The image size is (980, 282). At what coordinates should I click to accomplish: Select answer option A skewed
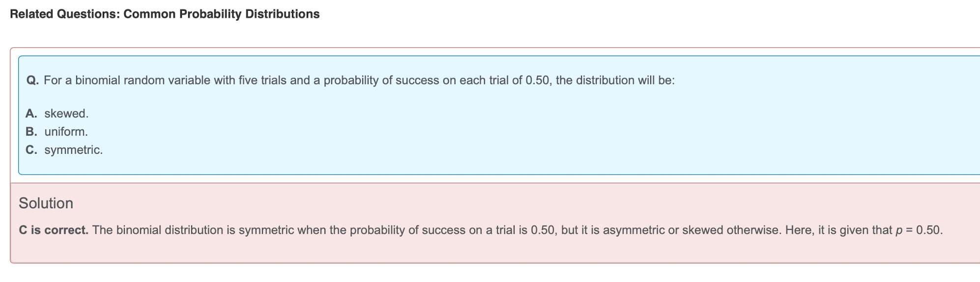click(57, 113)
